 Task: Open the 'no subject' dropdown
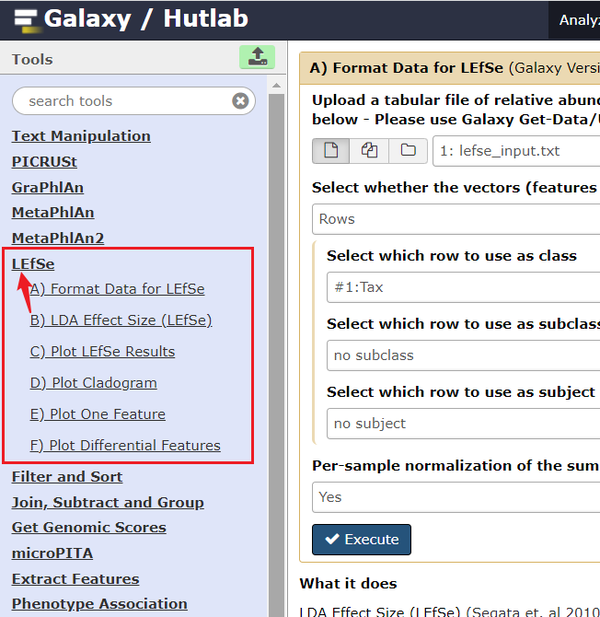(x=462, y=423)
